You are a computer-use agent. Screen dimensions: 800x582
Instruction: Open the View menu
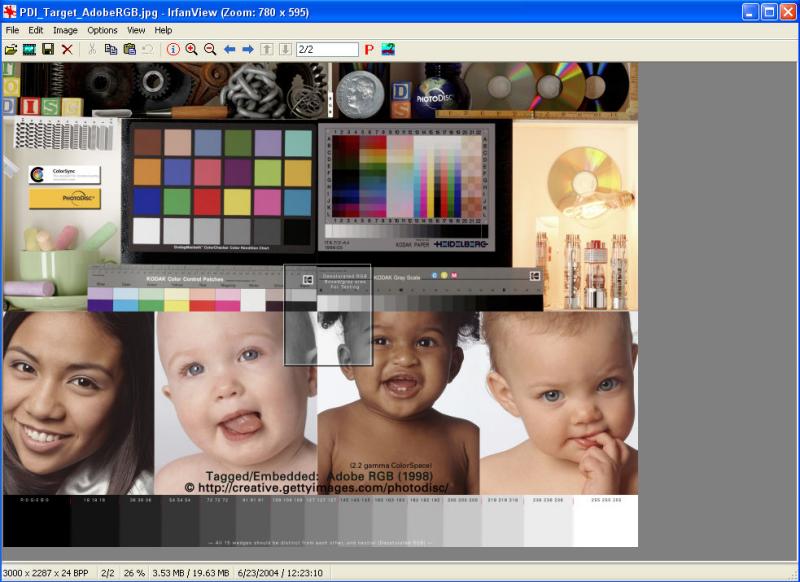pyautogui.click(x=136, y=30)
